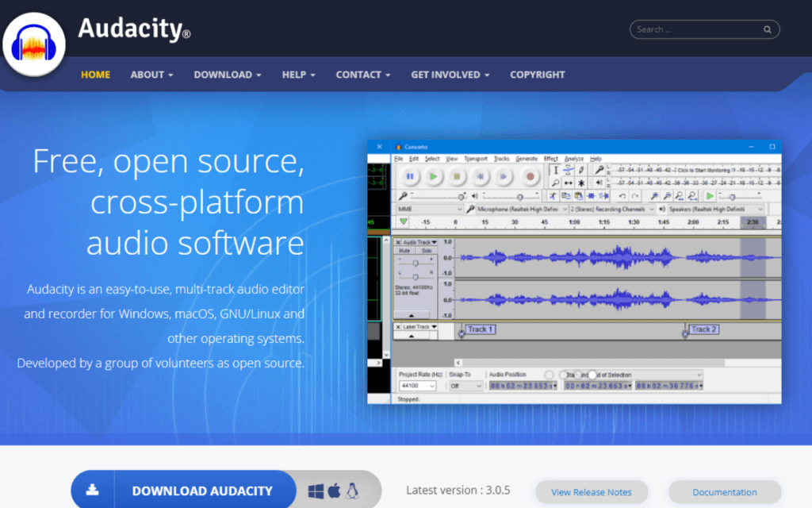Image resolution: width=812 pixels, height=508 pixels.
Task: Click the download tray icon on button
Action: tap(93, 489)
